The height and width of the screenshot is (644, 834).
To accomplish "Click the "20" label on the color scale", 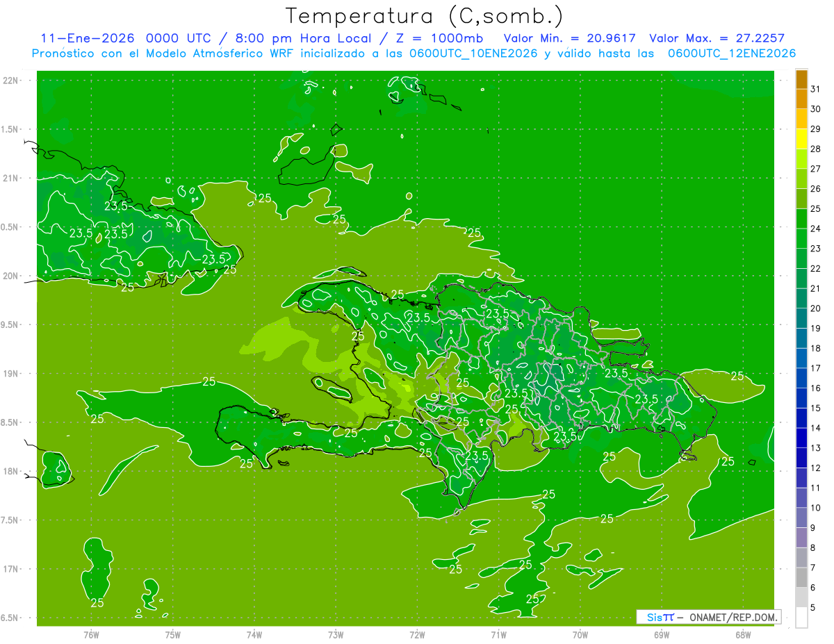I will [x=816, y=308].
